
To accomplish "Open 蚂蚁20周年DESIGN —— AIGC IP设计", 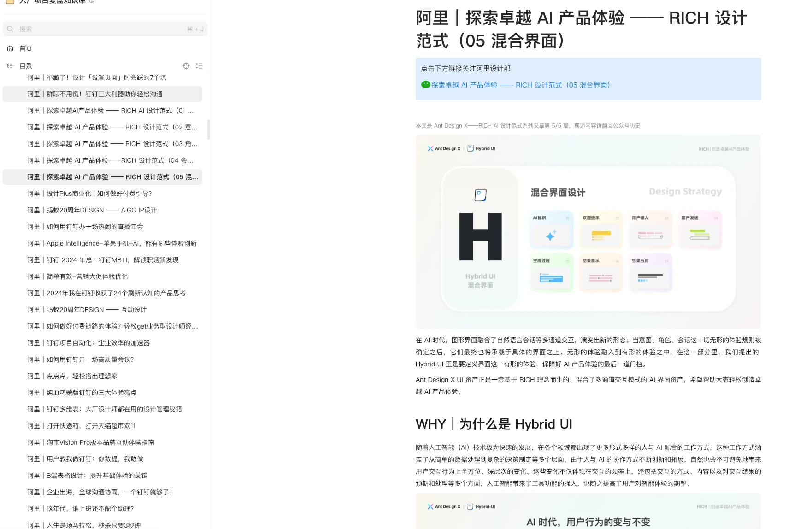I will coord(102,210).
